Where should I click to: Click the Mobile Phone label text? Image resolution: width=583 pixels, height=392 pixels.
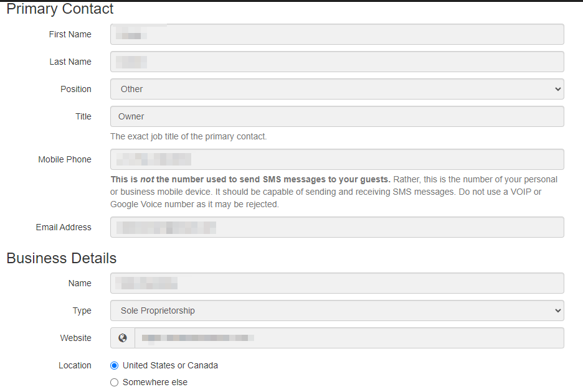click(x=65, y=159)
